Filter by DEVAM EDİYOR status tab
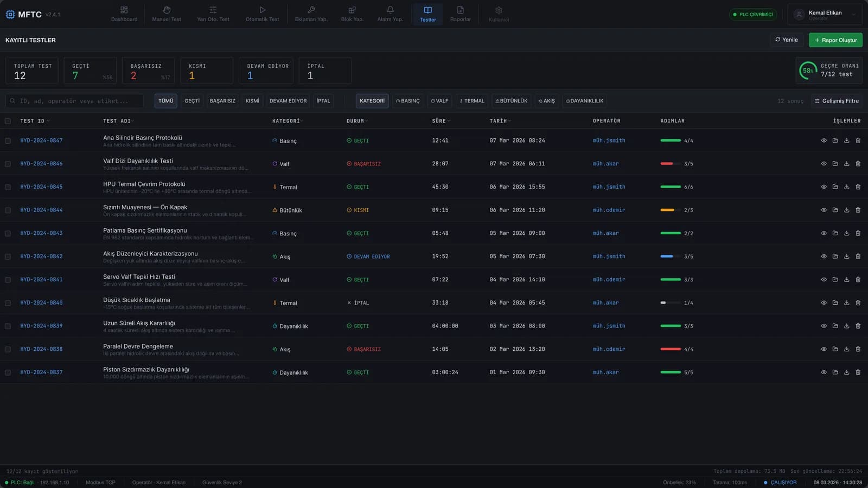 click(x=288, y=101)
